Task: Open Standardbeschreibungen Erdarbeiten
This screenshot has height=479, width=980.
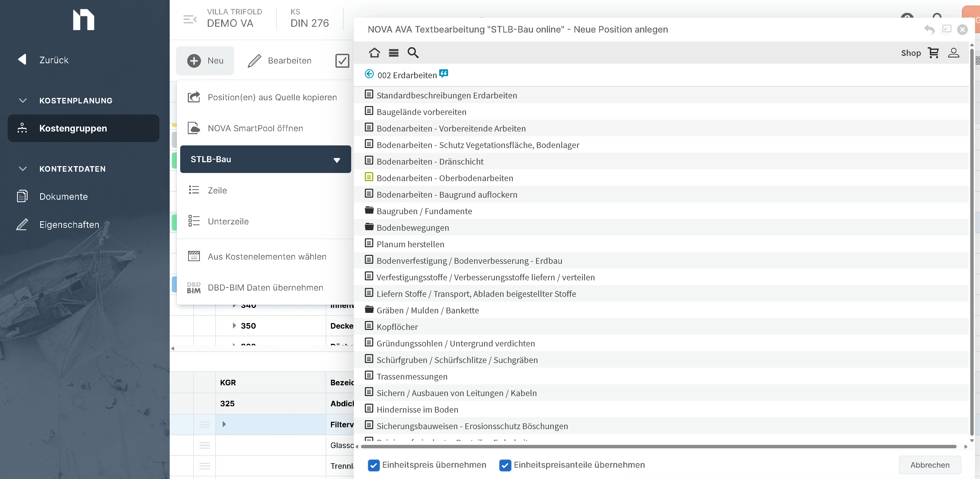Action: [447, 96]
